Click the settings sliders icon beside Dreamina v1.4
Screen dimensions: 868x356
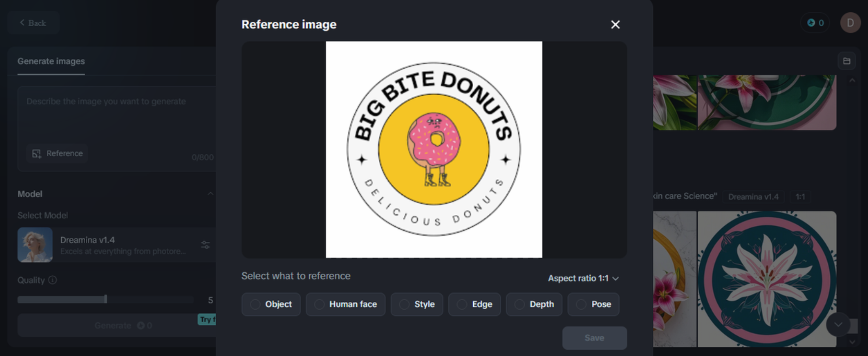point(205,245)
